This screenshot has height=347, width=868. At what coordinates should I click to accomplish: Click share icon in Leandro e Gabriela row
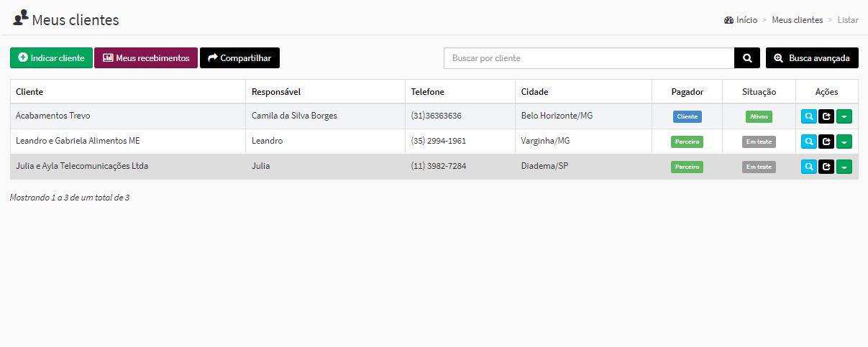[x=826, y=142]
